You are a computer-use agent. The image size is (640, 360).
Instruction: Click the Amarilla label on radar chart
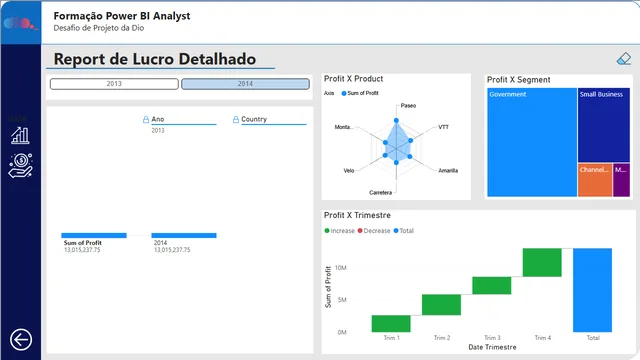coord(448,171)
